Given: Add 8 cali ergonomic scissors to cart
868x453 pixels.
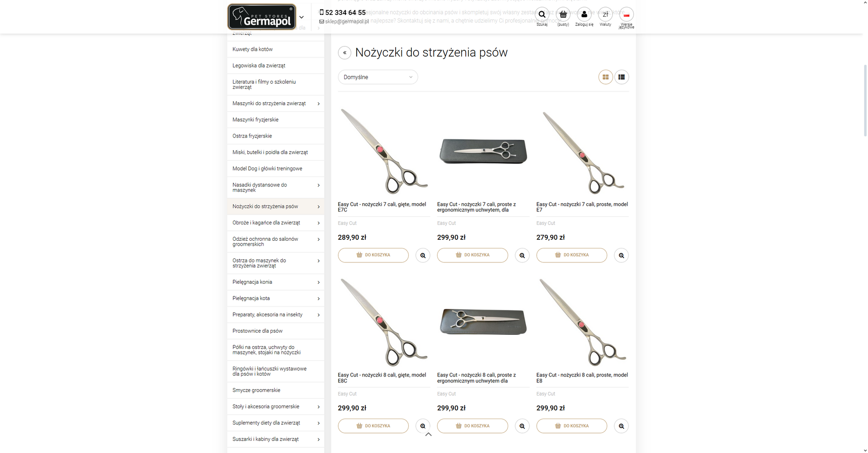Looking at the screenshot, I should coord(472,426).
